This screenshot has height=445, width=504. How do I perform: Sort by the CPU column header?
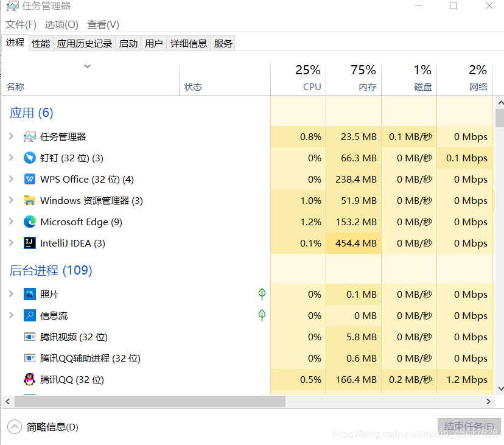tap(298, 79)
